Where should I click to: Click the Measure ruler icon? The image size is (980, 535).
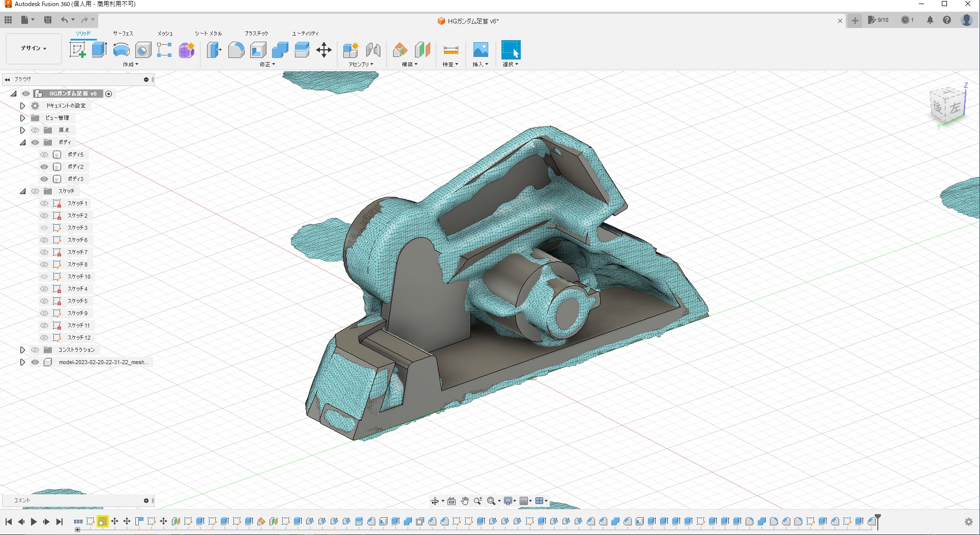point(451,50)
